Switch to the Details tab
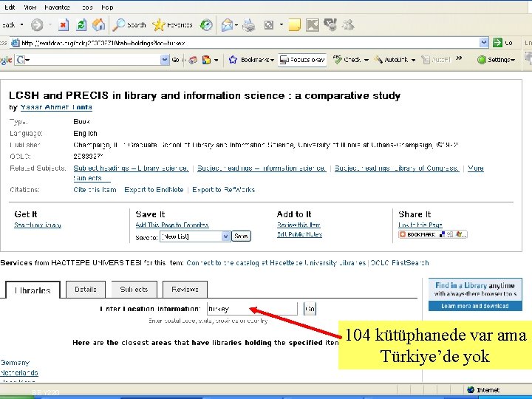Screen dimensions: 532x399 (x=86, y=290)
